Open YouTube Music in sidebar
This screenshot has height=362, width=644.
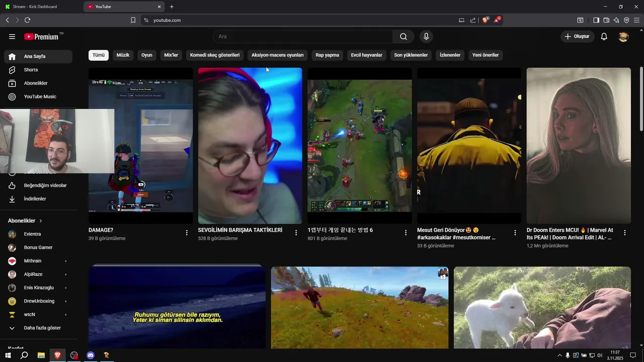click(38, 97)
